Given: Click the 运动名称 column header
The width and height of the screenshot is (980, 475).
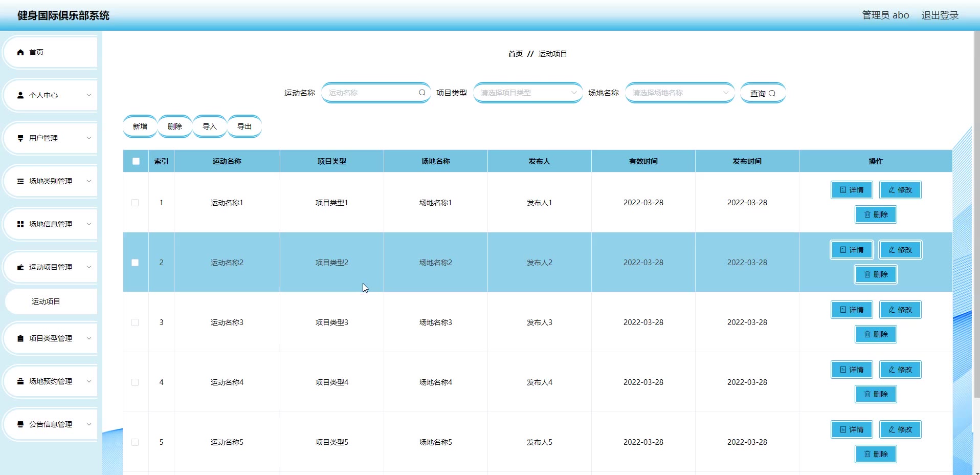Looking at the screenshot, I should pyautogui.click(x=227, y=161).
